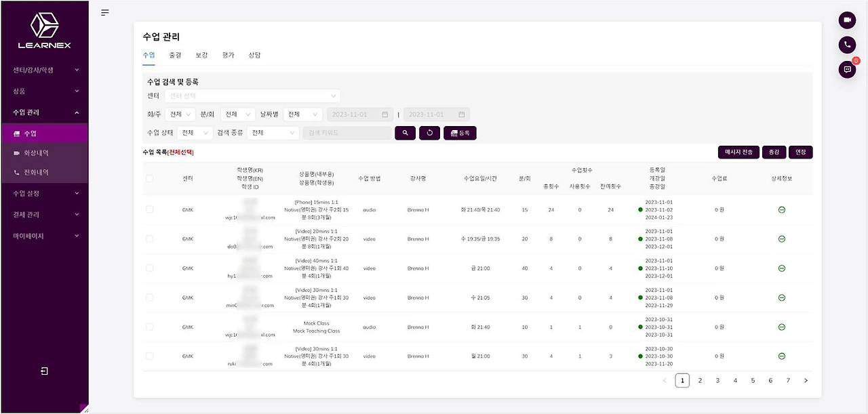Open 전화내역 in the sidebar
Screen dimensions: 868x414
click(x=44, y=173)
